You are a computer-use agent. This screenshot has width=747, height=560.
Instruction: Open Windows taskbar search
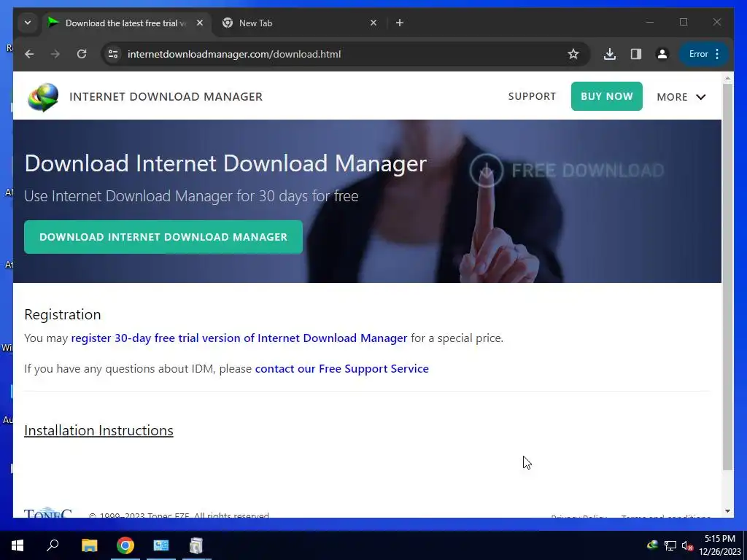click(53, 545)
